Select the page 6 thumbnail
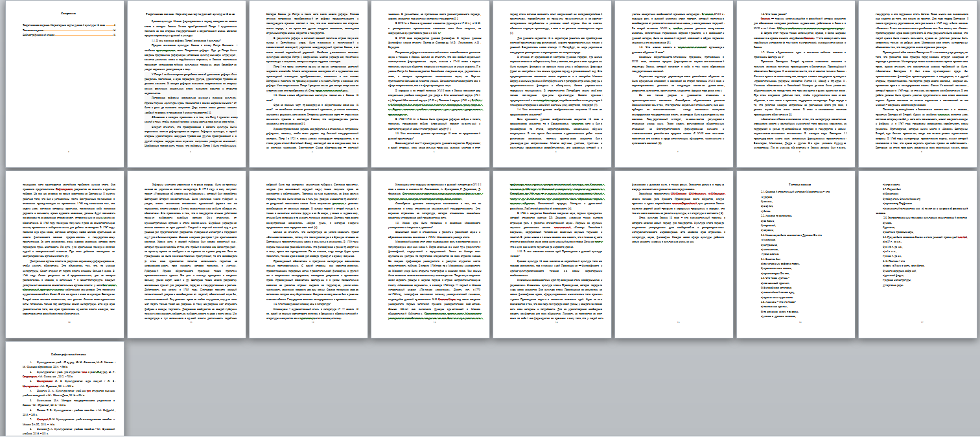Image resolution: width=980 pixels, height=437 pixels. 674,84
